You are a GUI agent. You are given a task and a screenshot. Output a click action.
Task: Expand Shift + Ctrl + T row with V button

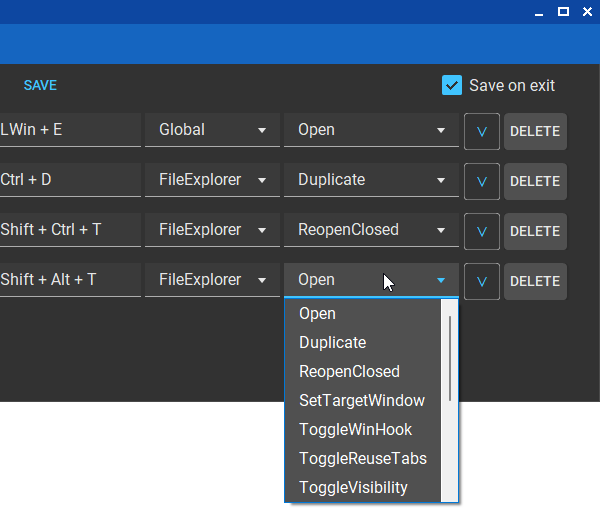(x=482, y=231)
